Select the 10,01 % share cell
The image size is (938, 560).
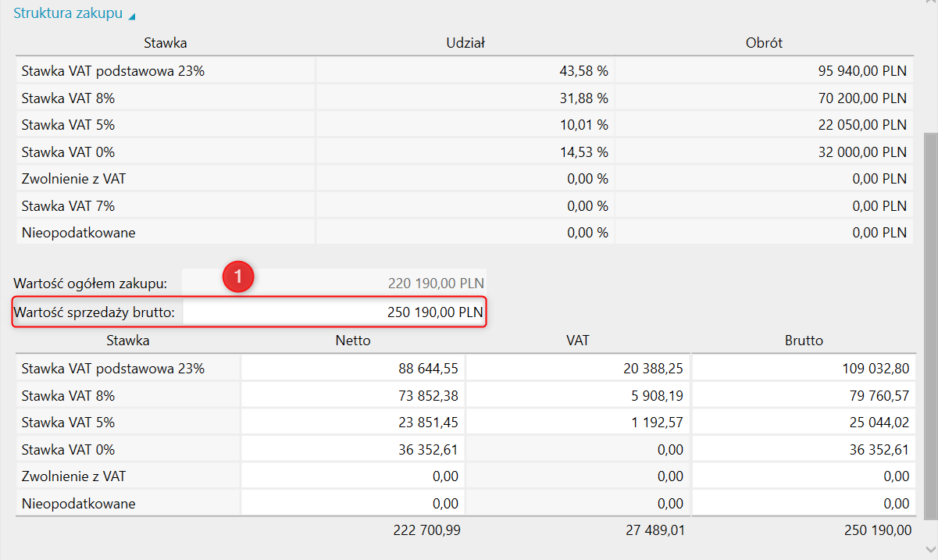[465, 125]
